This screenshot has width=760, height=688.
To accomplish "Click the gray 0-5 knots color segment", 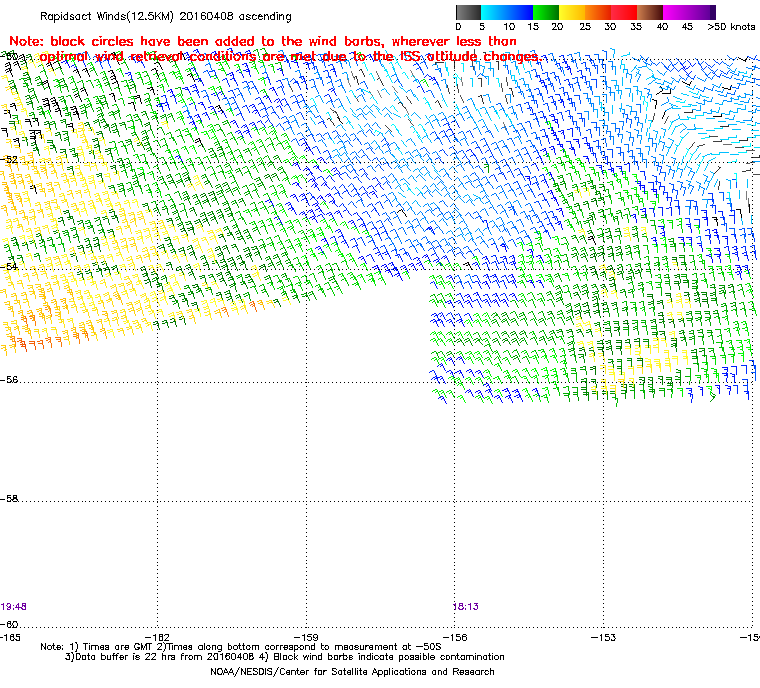I will (x=468, y=12).
